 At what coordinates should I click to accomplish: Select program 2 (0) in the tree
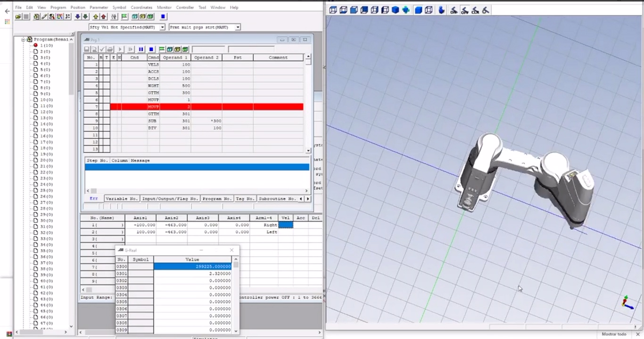point(45,51)
